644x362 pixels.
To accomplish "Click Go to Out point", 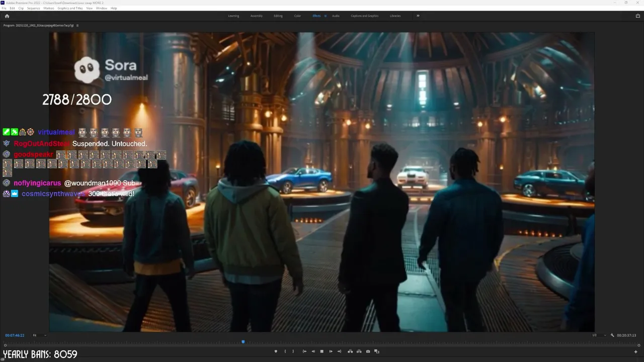I will (x=339, y=351).
